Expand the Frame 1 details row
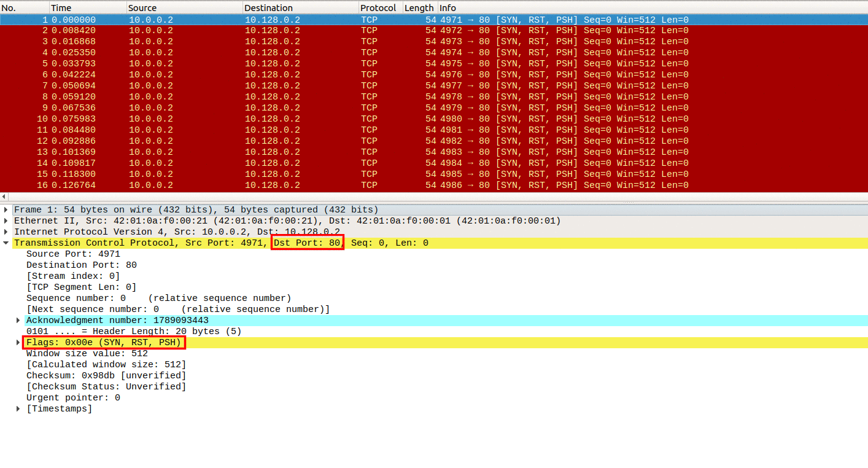This screenshot has height=468, width=868. 6,210
